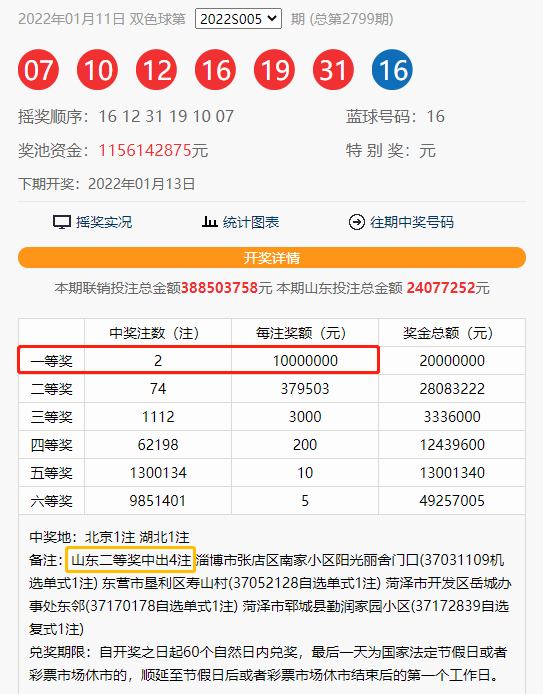Open the 2022S005 issue dropdown
Screen dimensions: 543x694
pyautogui.click(x=238, y=19)
